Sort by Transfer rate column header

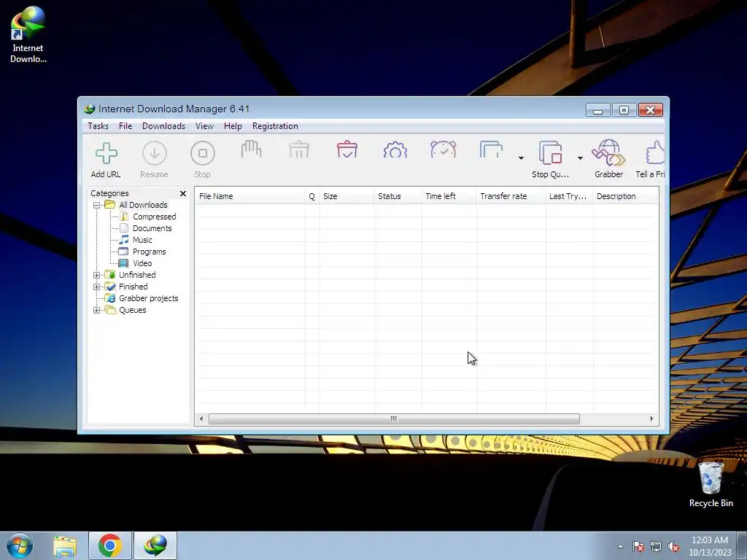click(511, 196)
